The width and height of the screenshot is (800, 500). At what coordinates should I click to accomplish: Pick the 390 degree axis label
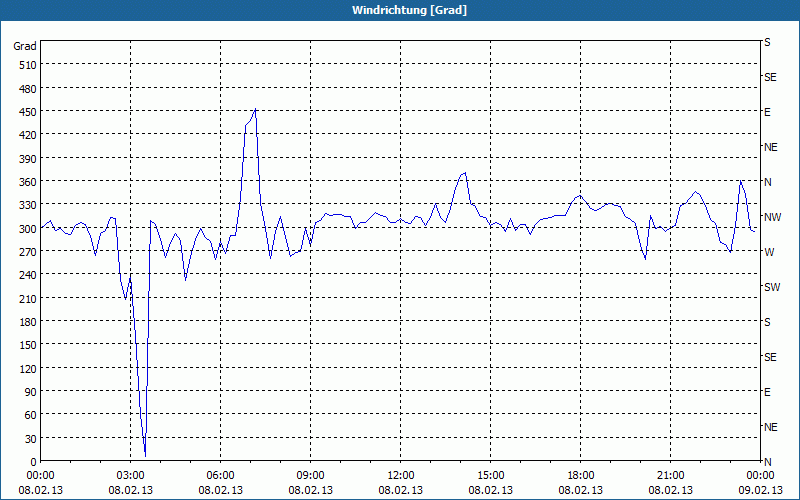pyautogui.click(x=28, y=159)
